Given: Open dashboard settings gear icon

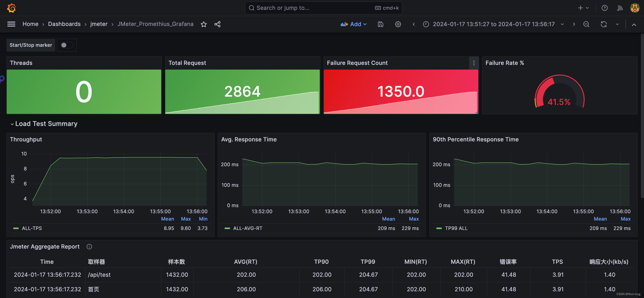Looking at the screenshot, I should point(398,24).
